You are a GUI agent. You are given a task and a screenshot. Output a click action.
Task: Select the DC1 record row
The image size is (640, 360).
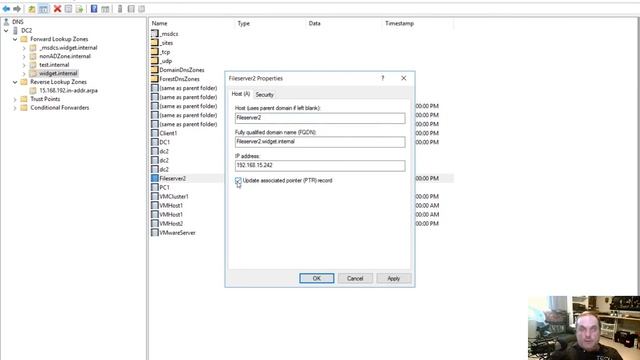pyautogui.click(x=164, y=142)
